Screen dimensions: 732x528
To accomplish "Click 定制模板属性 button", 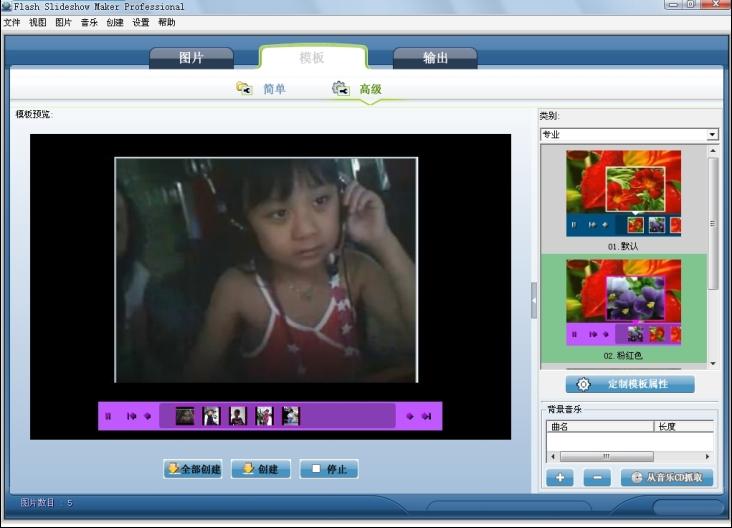I will tap(630, 384).
